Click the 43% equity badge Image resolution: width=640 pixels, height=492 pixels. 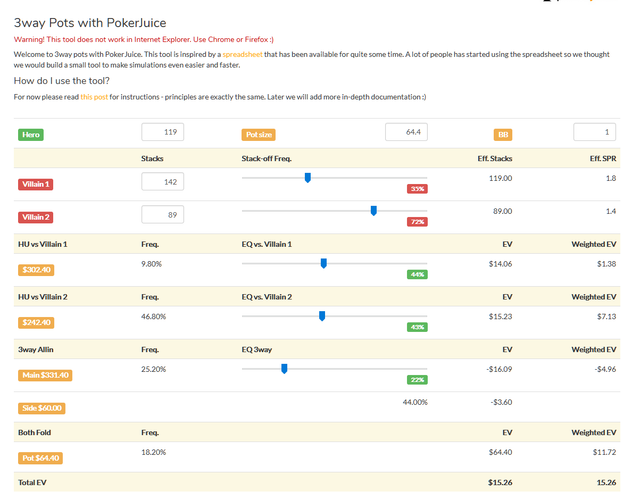click(x=417, y=327)
